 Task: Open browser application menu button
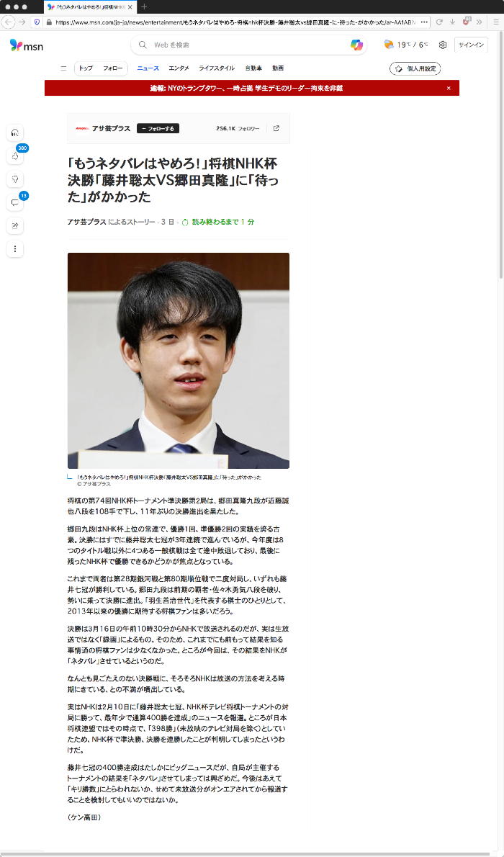496,22
